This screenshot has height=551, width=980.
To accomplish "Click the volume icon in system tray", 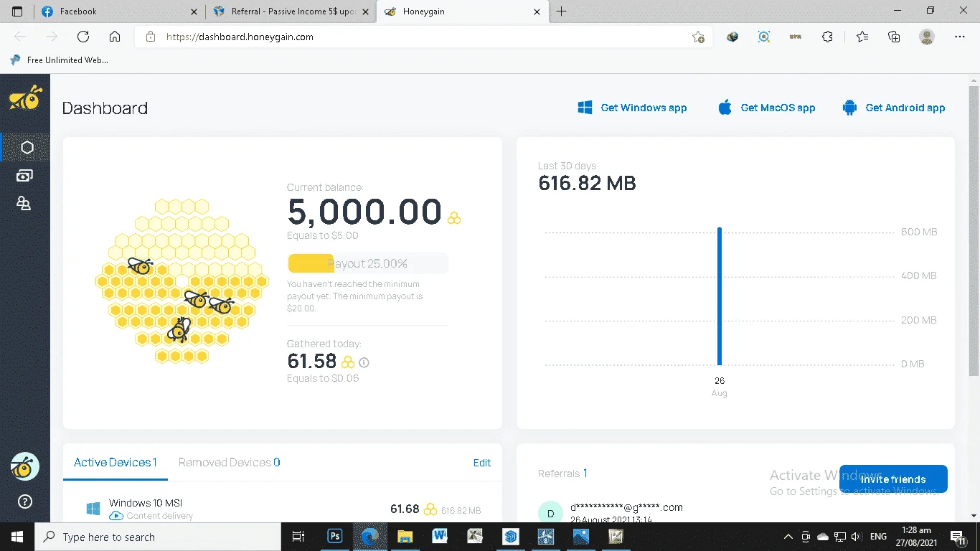I will [x=854, y=537].
